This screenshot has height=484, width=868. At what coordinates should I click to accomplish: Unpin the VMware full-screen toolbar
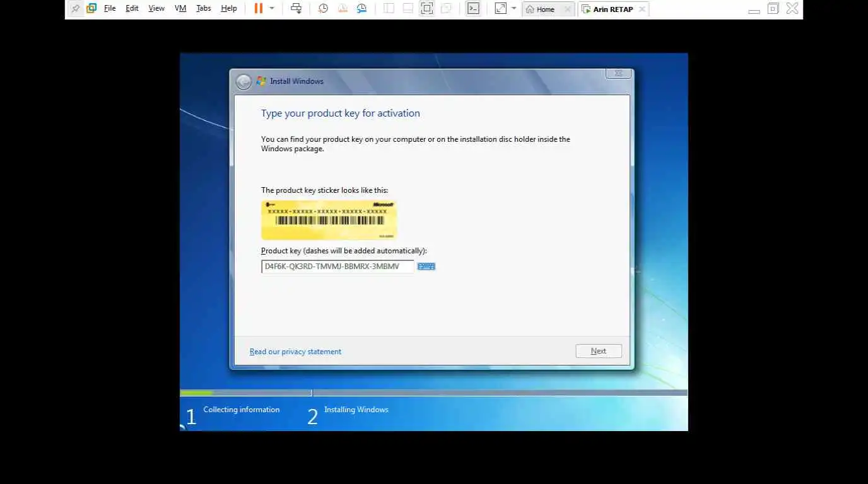click(76, 9)
